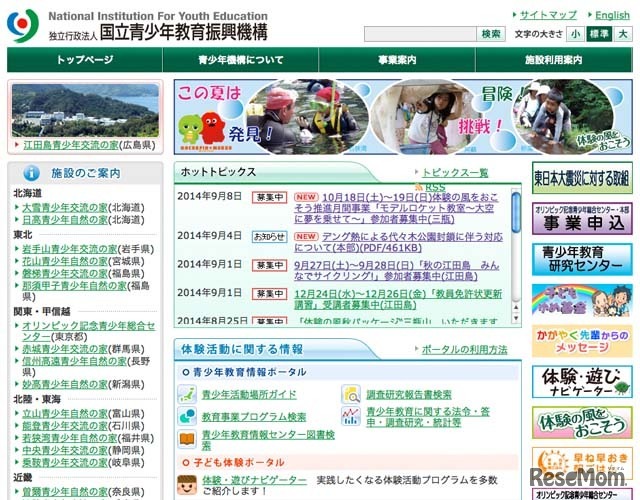Open 曽爾青少年自然の家 link
The width and height of the screenshot is (640, 500).
point(65,492)
